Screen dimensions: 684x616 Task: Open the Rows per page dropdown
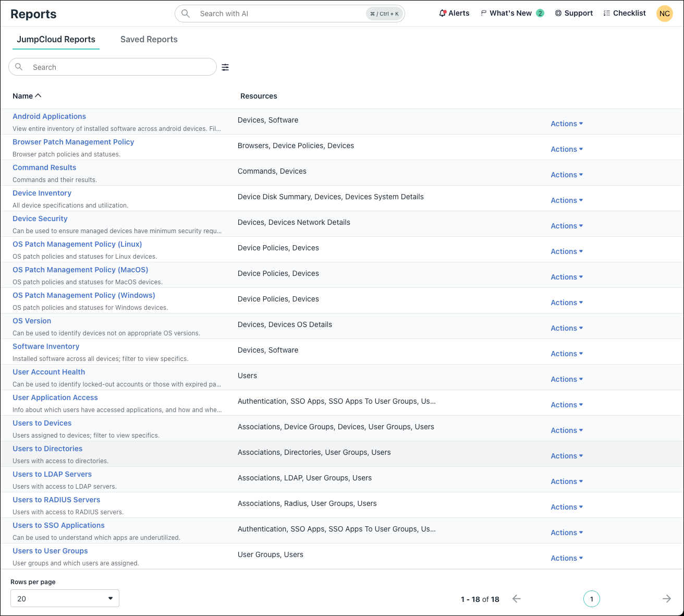pyautogui.click(x=65, y=598)
